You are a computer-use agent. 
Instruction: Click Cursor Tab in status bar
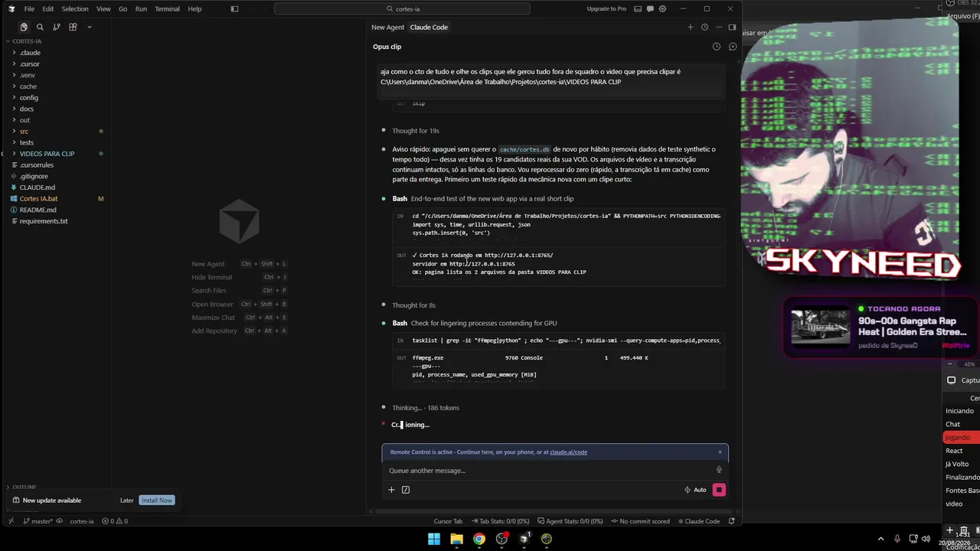[x=448, y=521]
